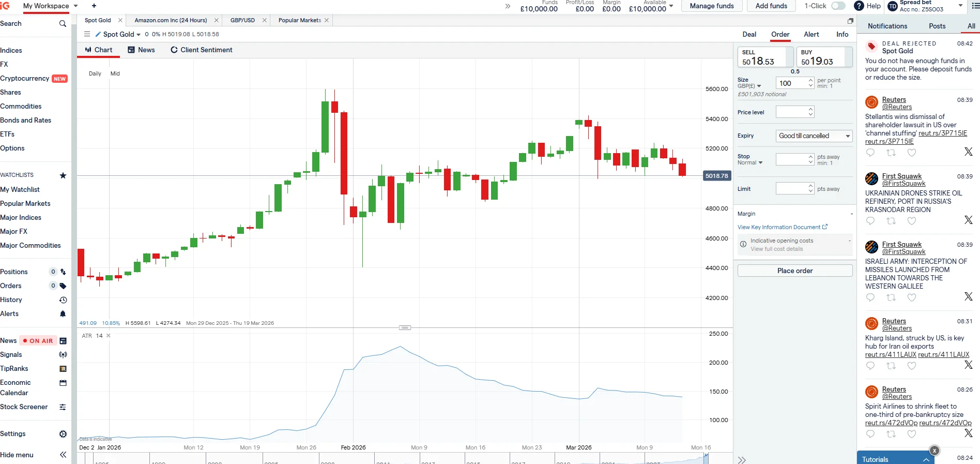Click the Orders tag icon
Screen dimensions: 980x464
pyautogui.click(x=63, y=286)
